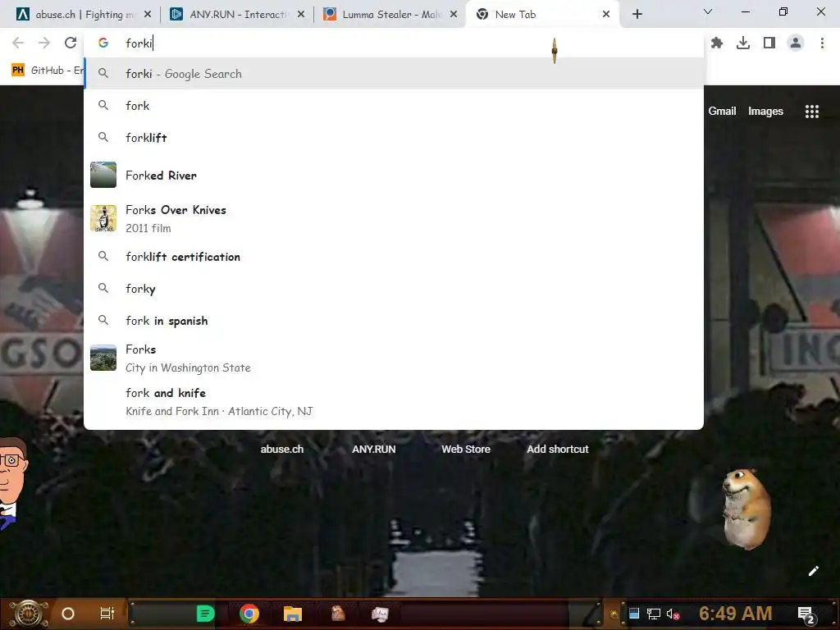Open Gmail link on New Tab page
This screenshot has height=630, width=840.
[x=722, y=111]
